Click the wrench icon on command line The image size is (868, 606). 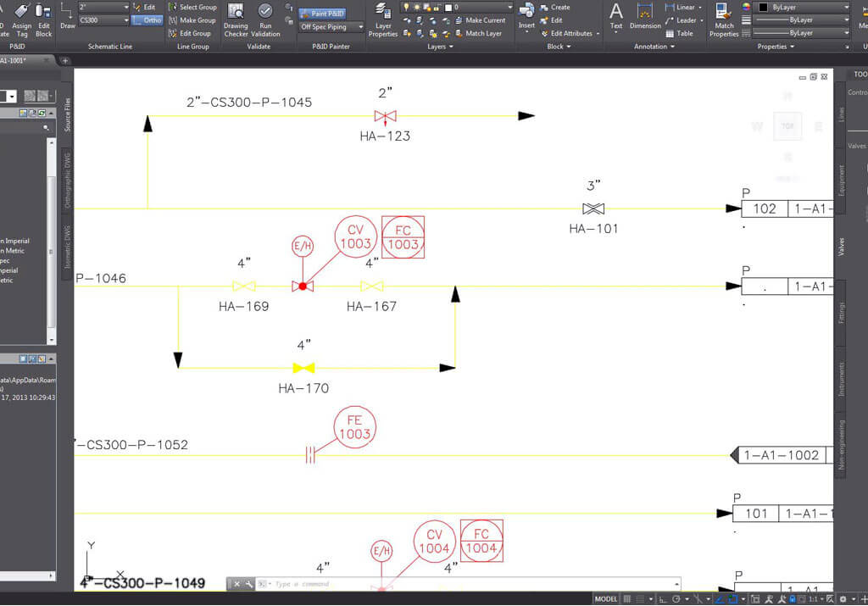[x=249, y=584]
